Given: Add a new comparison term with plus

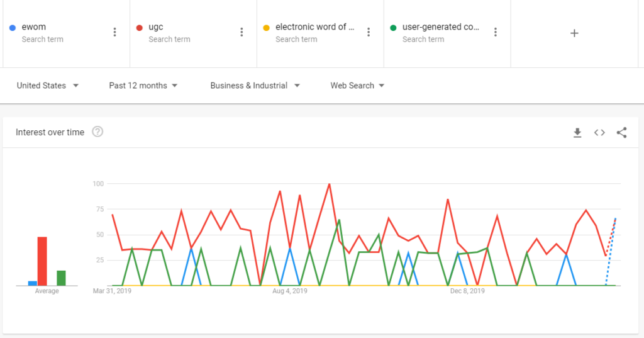Looking at the screenshot, I should [x=574, y=33].
